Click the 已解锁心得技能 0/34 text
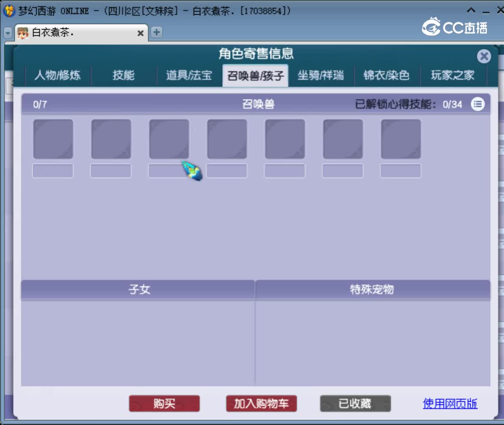The width and height of the screenshot is (504, 425). (x=408, y=104)
